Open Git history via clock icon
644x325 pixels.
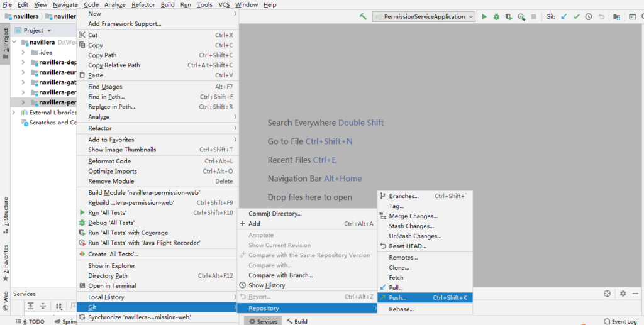point(589,17)
